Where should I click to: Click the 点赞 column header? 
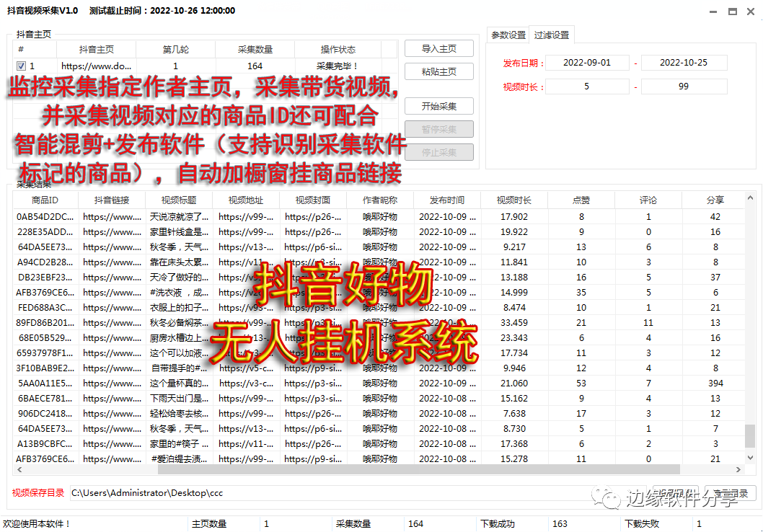(x=581, y=200)
